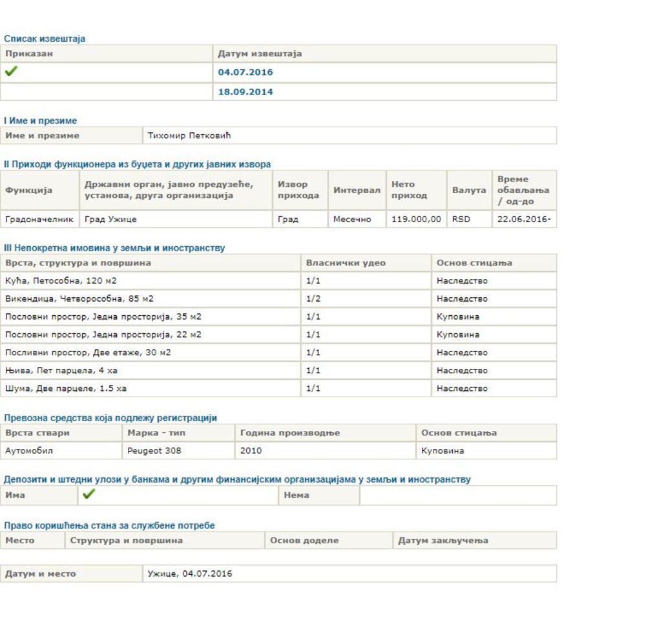The height and width of the screenshot is (644, 646).
Task: Select the Градоначелник function cell
Action: pyautogui.click(x=39, y=219)
